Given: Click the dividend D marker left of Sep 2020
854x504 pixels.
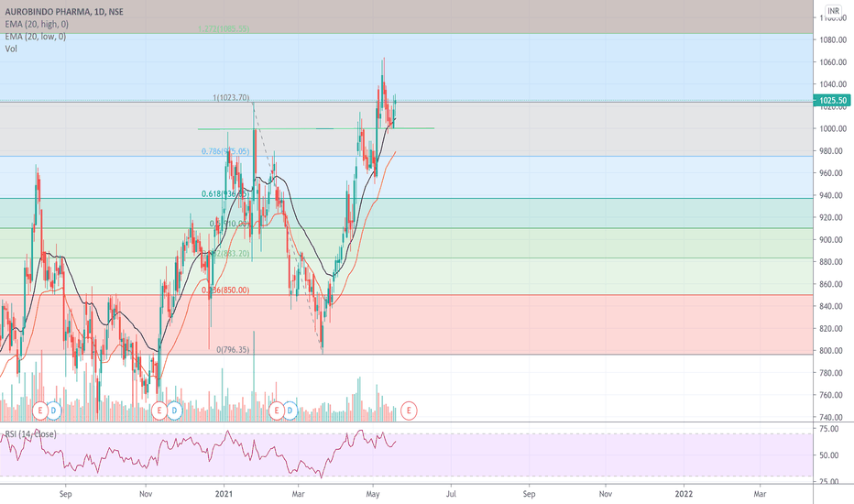Looking at the screenshot, I should click(x=54, y=411).
